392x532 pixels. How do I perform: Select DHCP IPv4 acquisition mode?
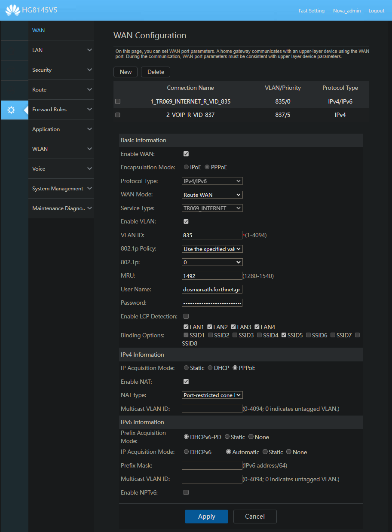point(210,368)
